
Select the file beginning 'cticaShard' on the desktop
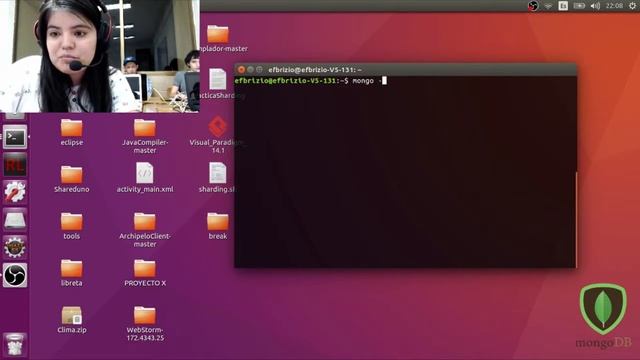click(220, 84)
